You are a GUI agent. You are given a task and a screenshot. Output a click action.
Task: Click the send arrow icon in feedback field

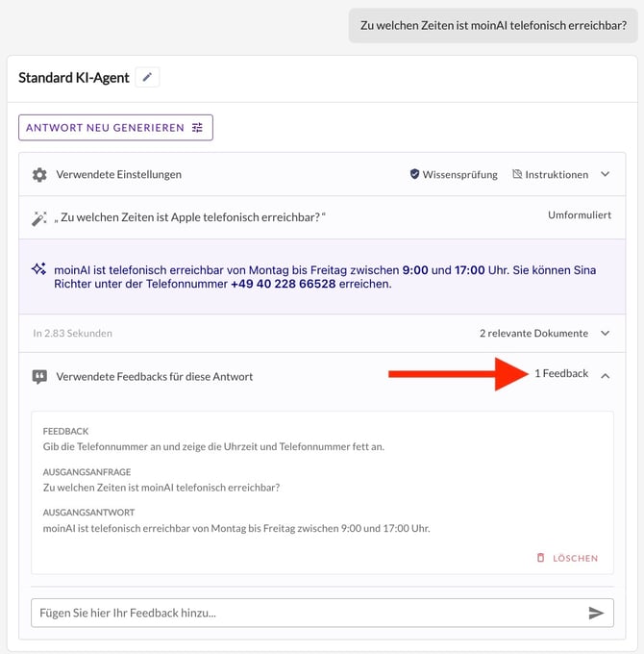(596, 613)
